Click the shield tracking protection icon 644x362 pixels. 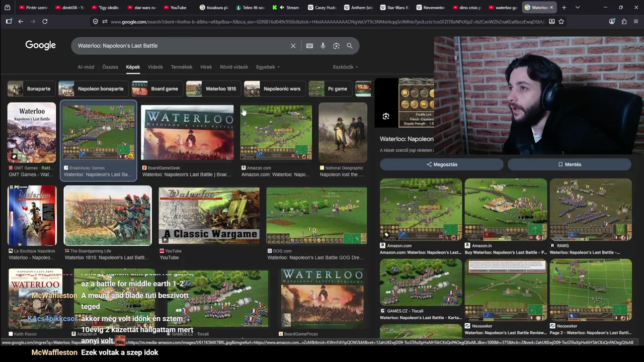pos(96,22)
